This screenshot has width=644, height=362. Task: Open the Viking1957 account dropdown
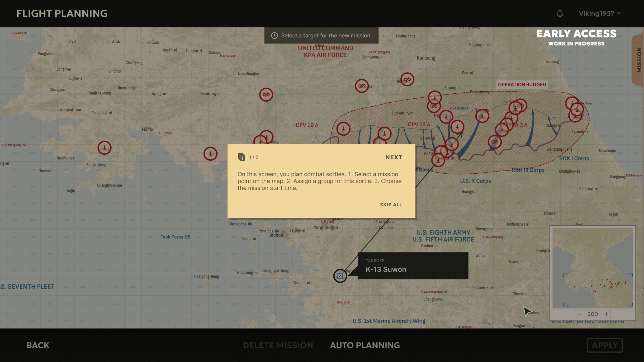(x=599, y=13)
